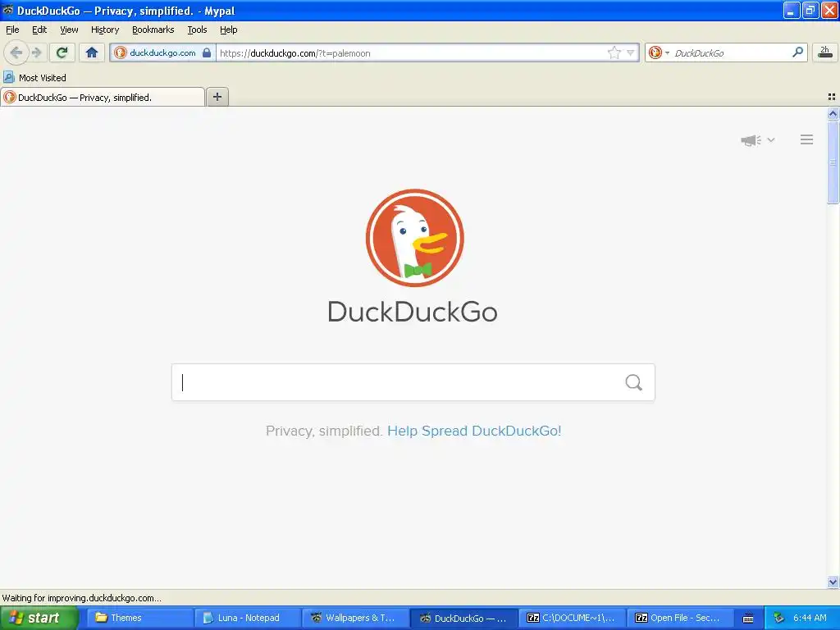Open the Help menu
840x630 pixels.
228,30
